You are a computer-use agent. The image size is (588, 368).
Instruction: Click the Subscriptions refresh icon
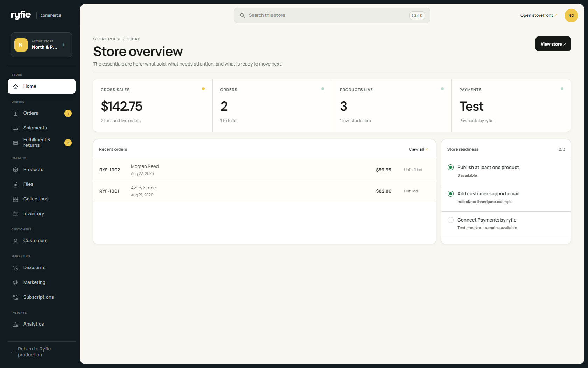(x=15, y=297)
